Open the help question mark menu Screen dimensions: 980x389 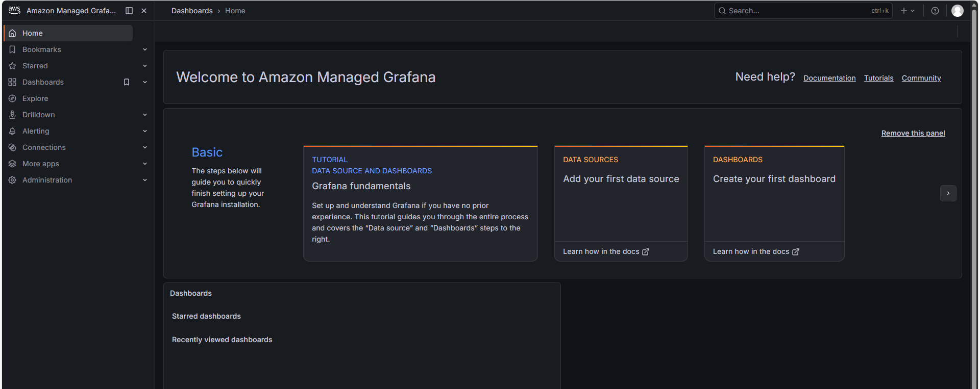(x=935, y=11)
